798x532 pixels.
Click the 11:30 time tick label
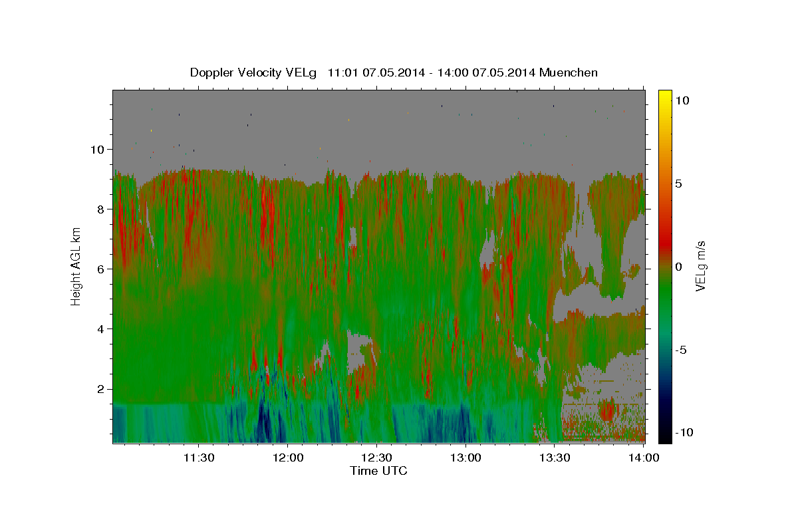click(x=198, y=458)
